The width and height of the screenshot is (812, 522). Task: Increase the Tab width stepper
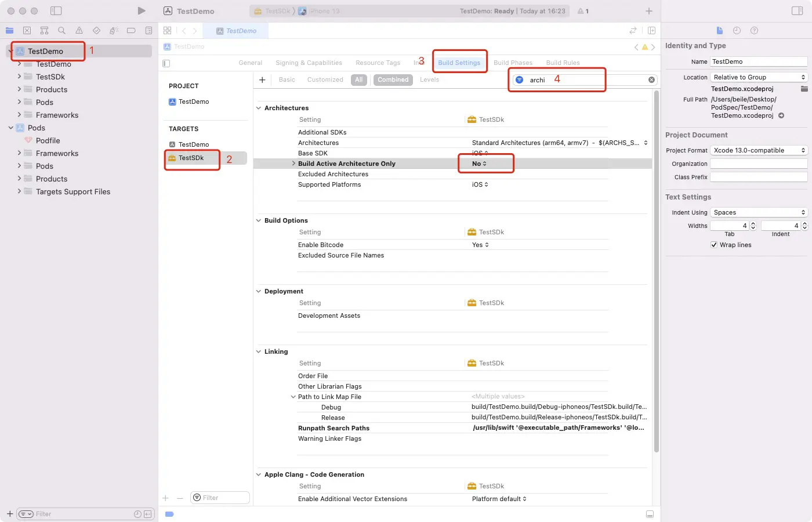753,223
